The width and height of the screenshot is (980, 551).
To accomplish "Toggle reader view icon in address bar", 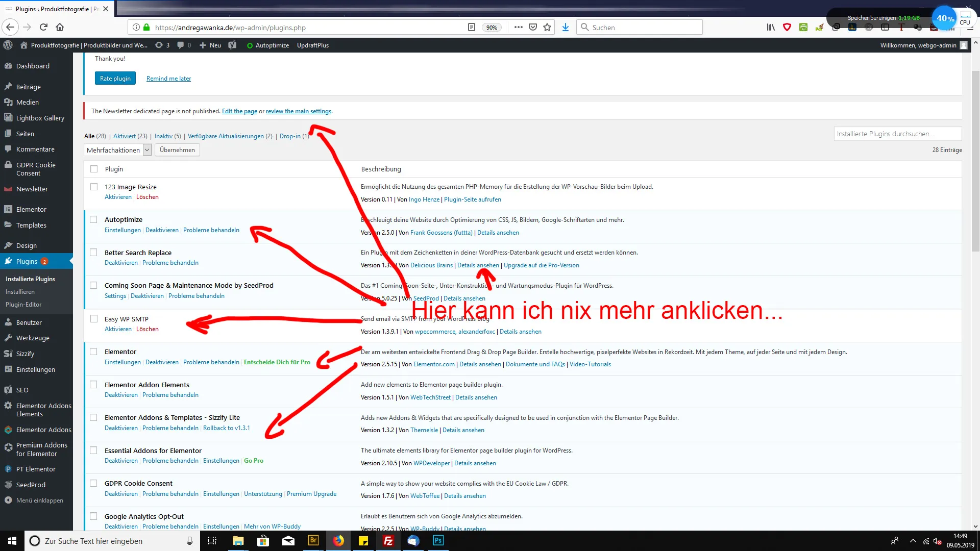I will pyautogui.click(x=472, y=28).
